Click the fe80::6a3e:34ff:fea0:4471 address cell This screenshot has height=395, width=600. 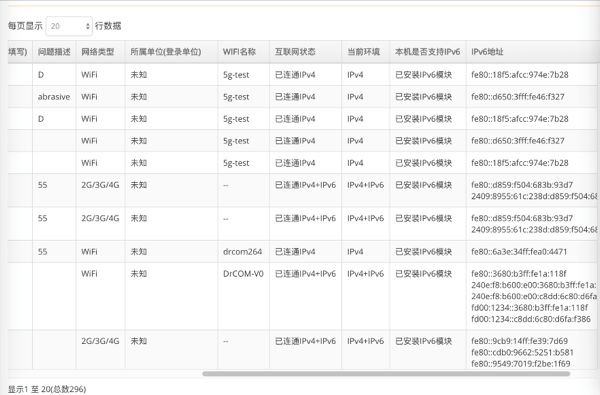[x=519, y=252]
